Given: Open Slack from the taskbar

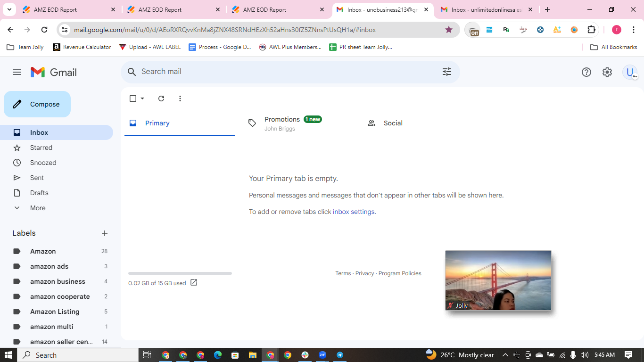Looking at the screenshot, I should (x=305, y=355).
